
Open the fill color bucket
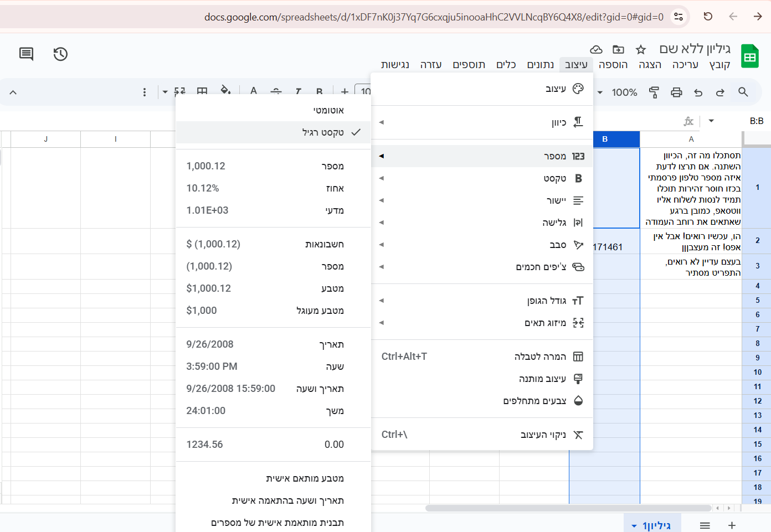tap(225, 91)
